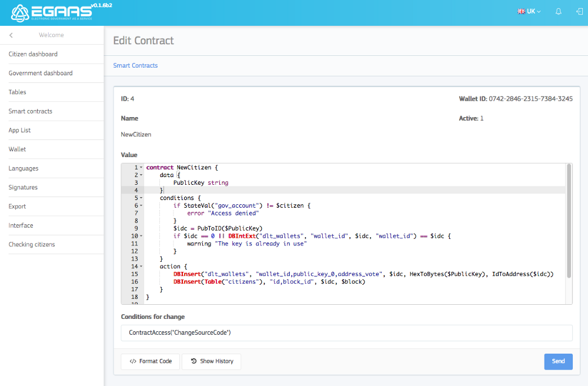The width and height of the screenshot is (588, 386).
Task: Collapse the fold arrow on line 10
Action: click(141, 236)
